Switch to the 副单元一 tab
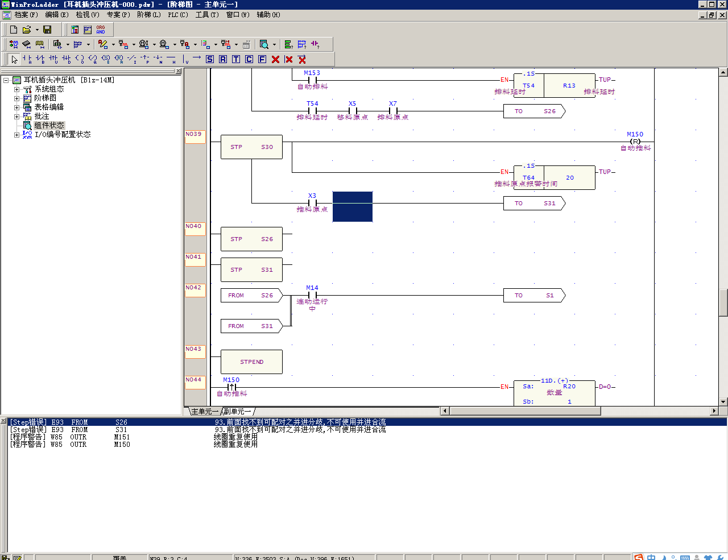Image resolution: width=728 pixels, height=560 pixels. pyautogui.click(x=237, y=411)
